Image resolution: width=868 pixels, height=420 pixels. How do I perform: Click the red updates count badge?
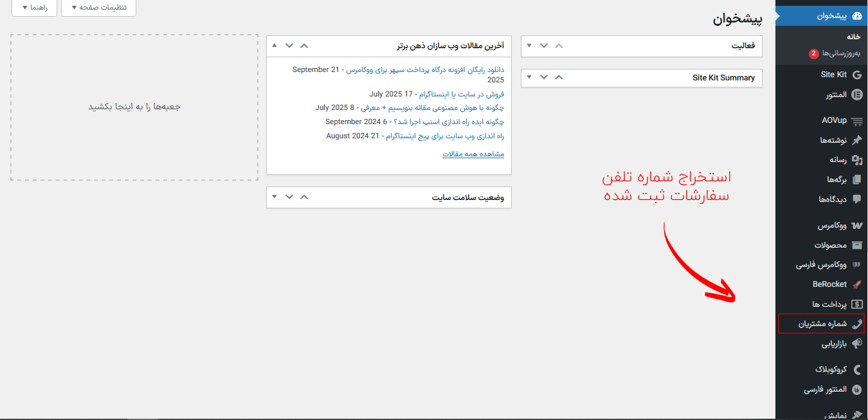point(813,53)
